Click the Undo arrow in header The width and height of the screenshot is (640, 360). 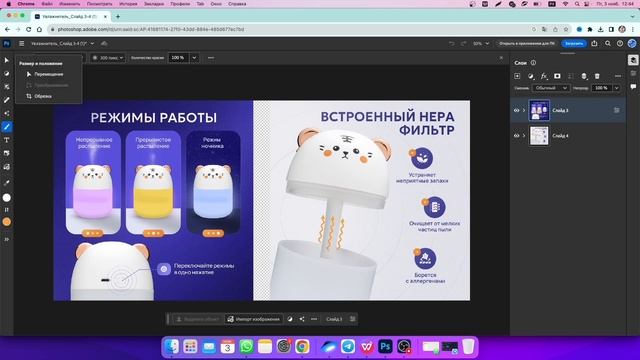point(451,43)
